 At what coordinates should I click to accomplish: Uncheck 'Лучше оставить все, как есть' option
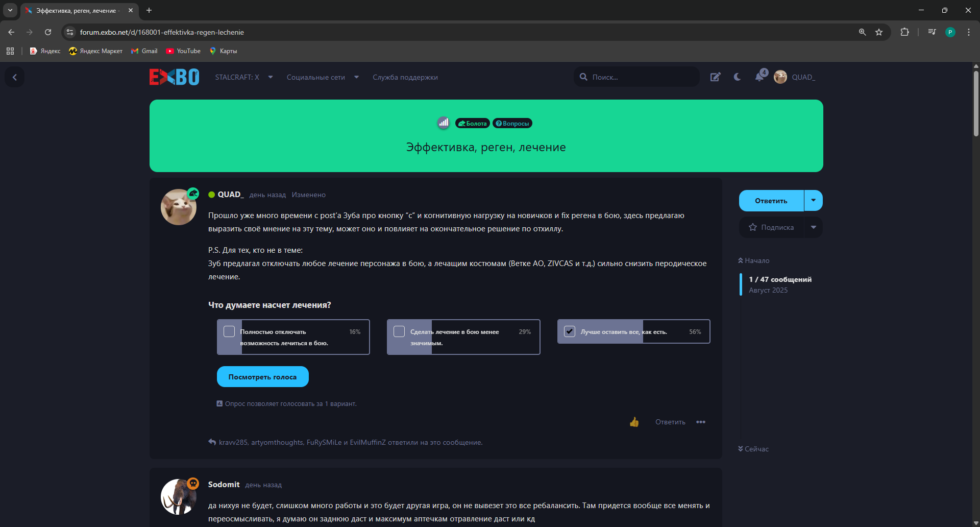(x=570, y=331)
